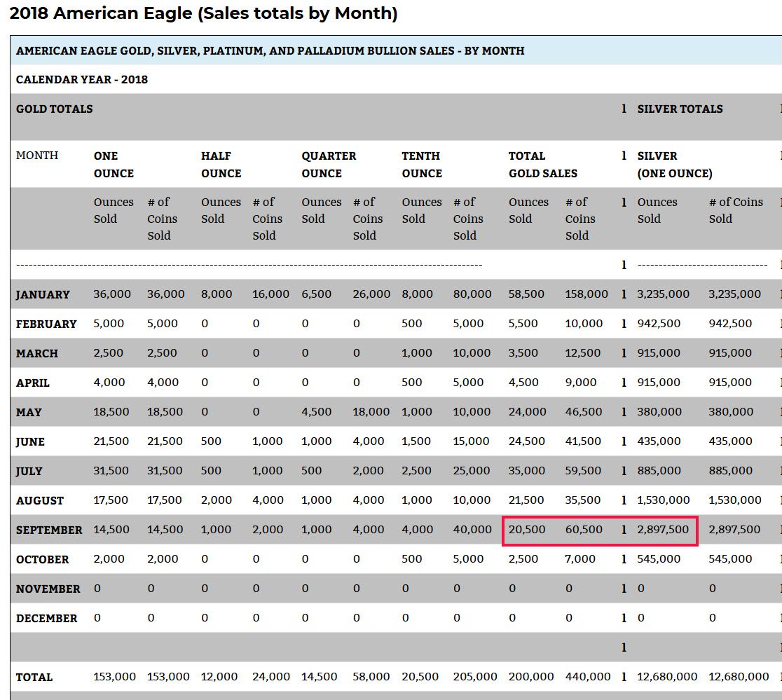Click April's total gold coins "9,000"

581,383
